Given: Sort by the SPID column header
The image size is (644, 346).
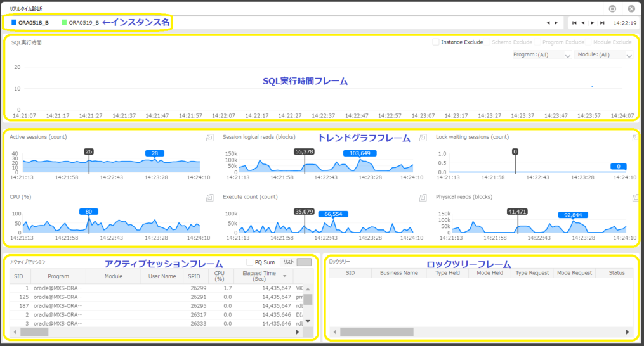Looking at the screenshot, I should click(194, 276).
